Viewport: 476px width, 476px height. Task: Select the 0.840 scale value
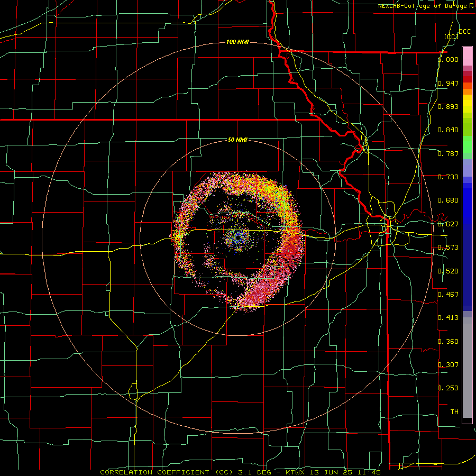coord(448,130)
